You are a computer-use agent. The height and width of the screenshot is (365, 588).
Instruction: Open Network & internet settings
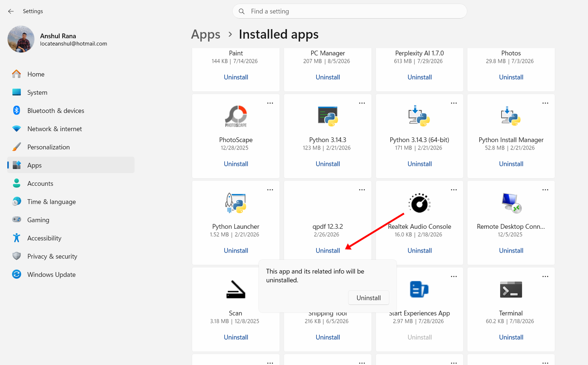pos(71,129)
